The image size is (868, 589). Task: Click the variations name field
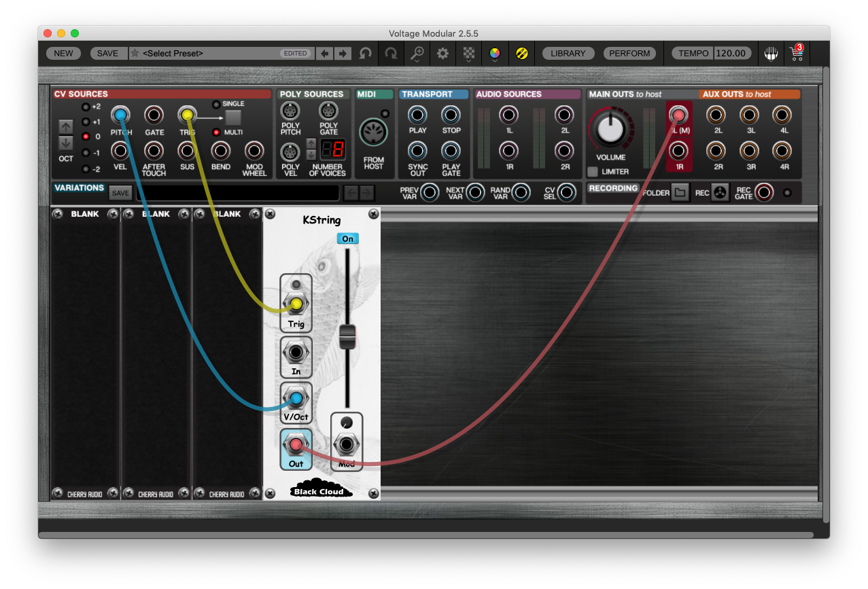[237, 194]
